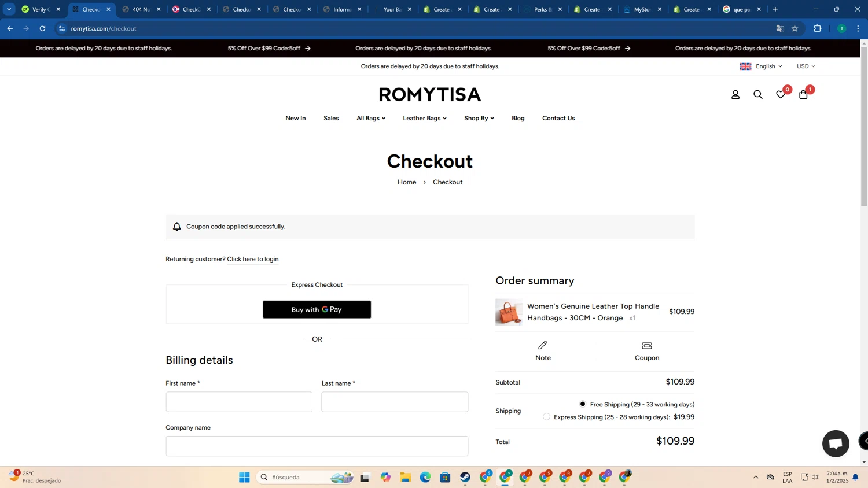Open Microsoft Store from taskbar

[445, 477]
